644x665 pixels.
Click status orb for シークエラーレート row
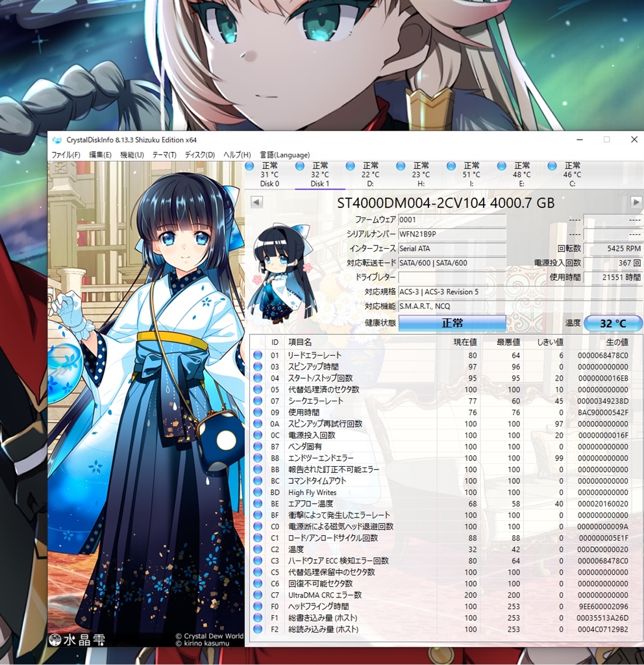pyautogui.click(x=258, y=401)
